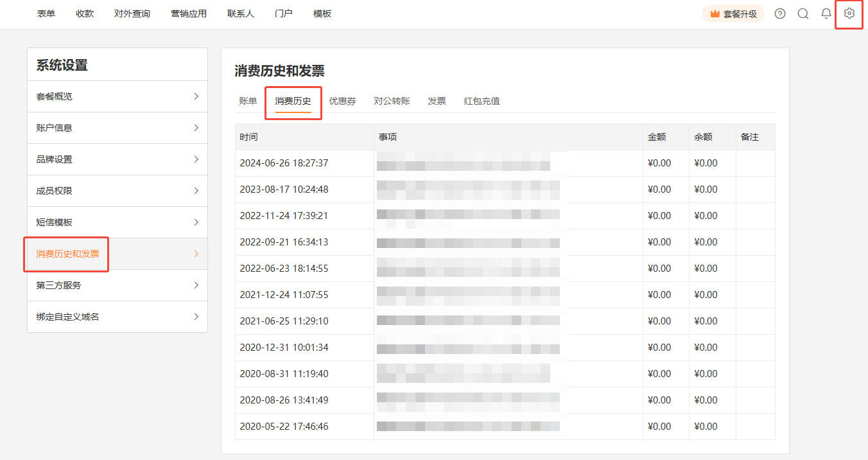Switch to the 发票 tab
This screenshot has width=868, height=460.
click(437, 101)
